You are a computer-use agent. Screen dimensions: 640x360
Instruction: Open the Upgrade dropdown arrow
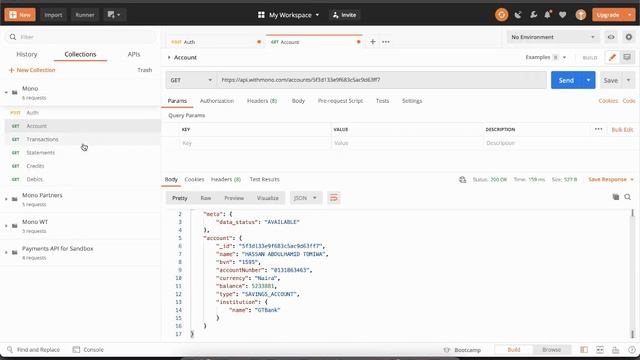pos(630,15)
